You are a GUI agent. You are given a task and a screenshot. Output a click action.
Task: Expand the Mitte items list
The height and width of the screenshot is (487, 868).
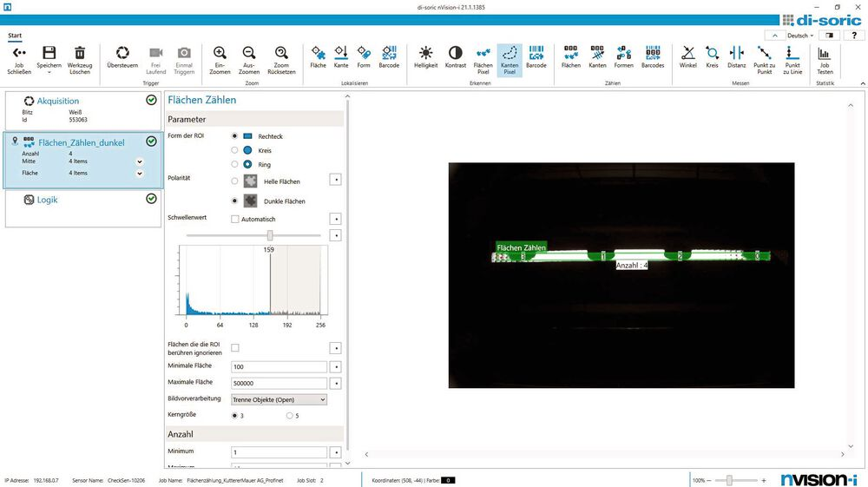pos(139,161)
